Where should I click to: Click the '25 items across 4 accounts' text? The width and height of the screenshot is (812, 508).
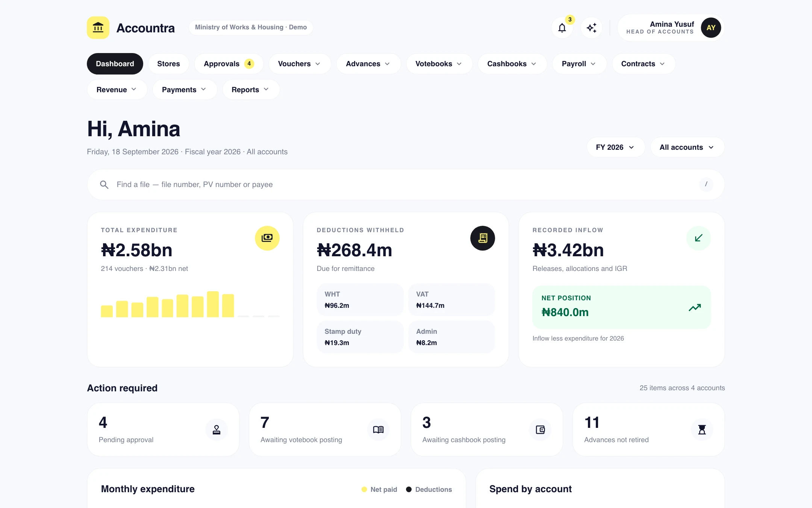(x=682, y=388)
